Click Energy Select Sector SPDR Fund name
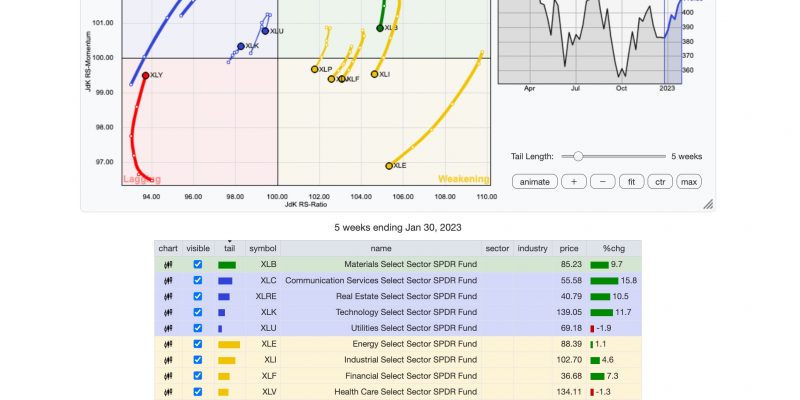 click(415, 344)
